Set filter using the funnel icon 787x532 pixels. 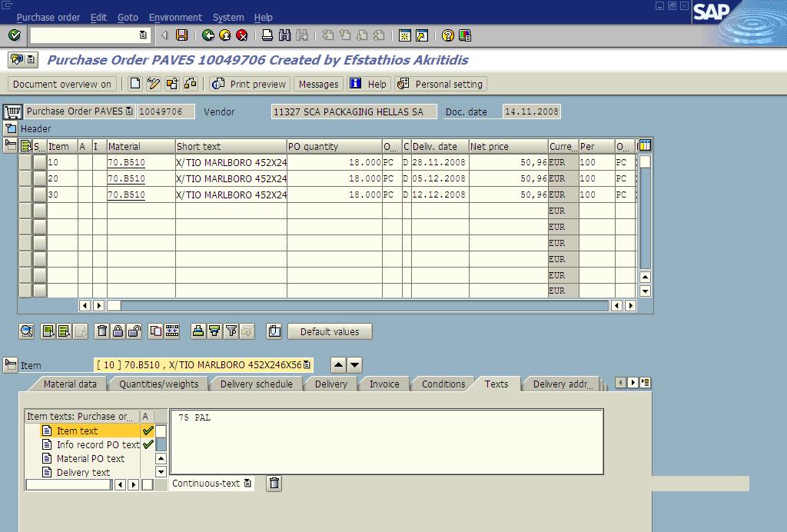231,331
